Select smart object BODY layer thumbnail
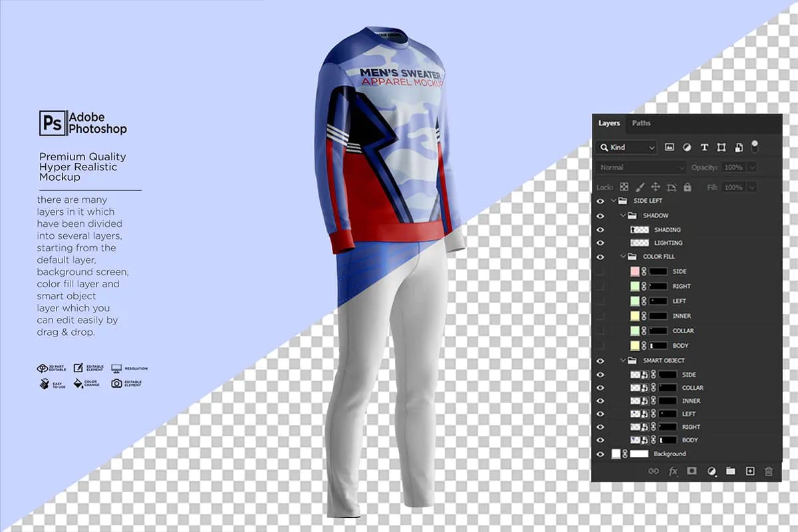Viewport: 798px width, 532px height. 638,440
